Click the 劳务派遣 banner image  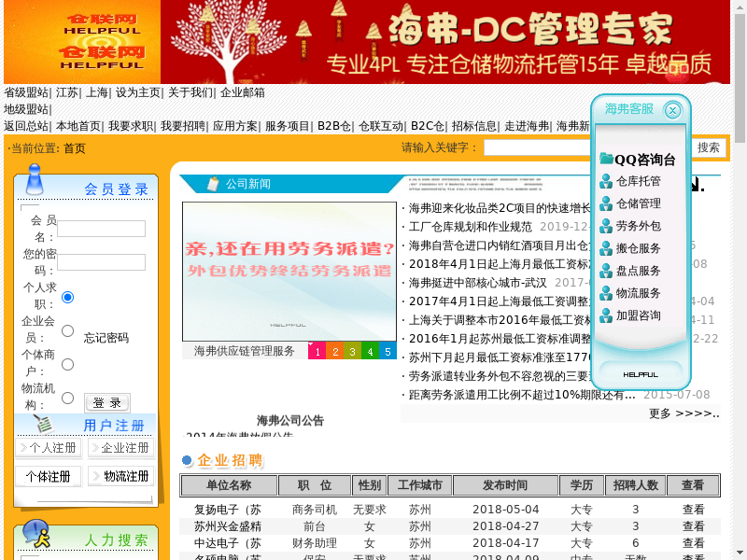coord(289,272)
